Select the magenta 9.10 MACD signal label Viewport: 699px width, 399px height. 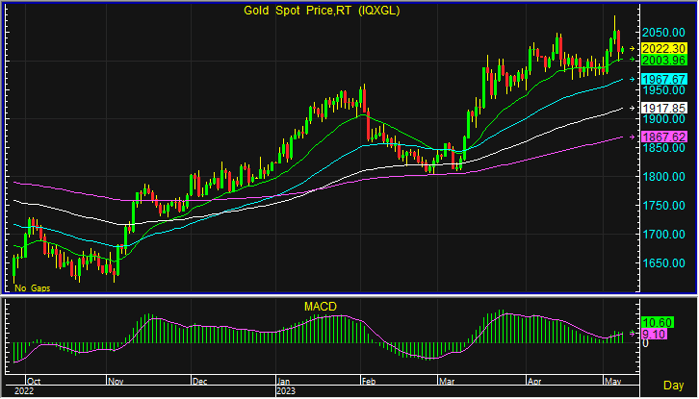pos(654,334)
